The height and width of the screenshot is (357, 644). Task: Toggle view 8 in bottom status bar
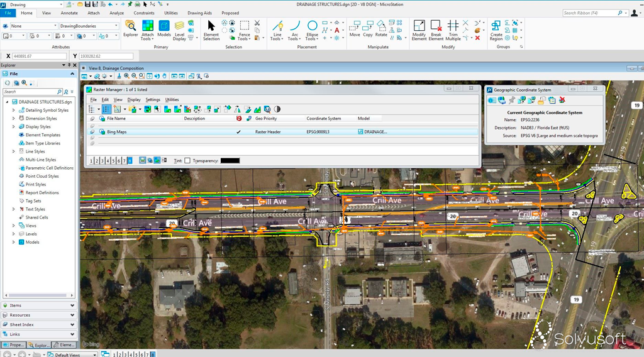pos(153,354)
